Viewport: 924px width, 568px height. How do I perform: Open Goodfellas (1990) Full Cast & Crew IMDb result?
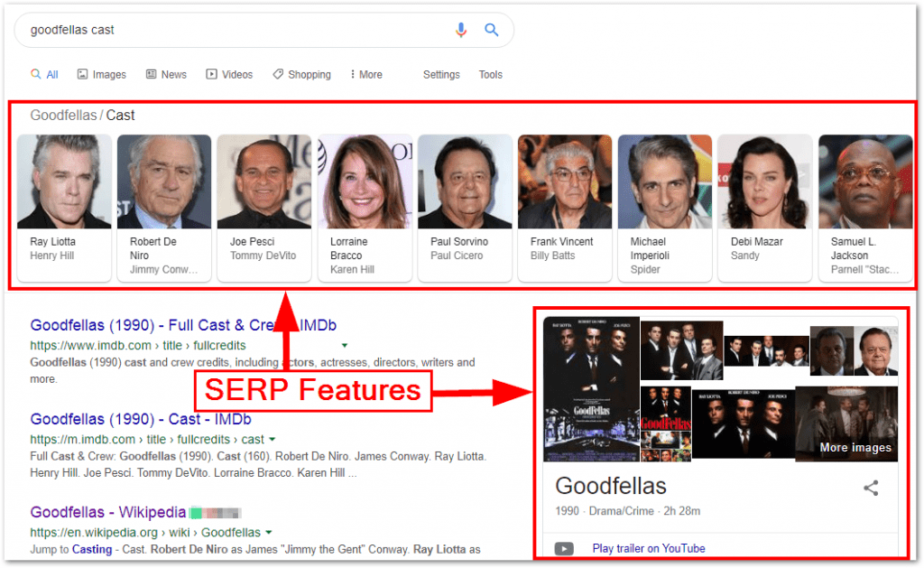pos(183,325)
